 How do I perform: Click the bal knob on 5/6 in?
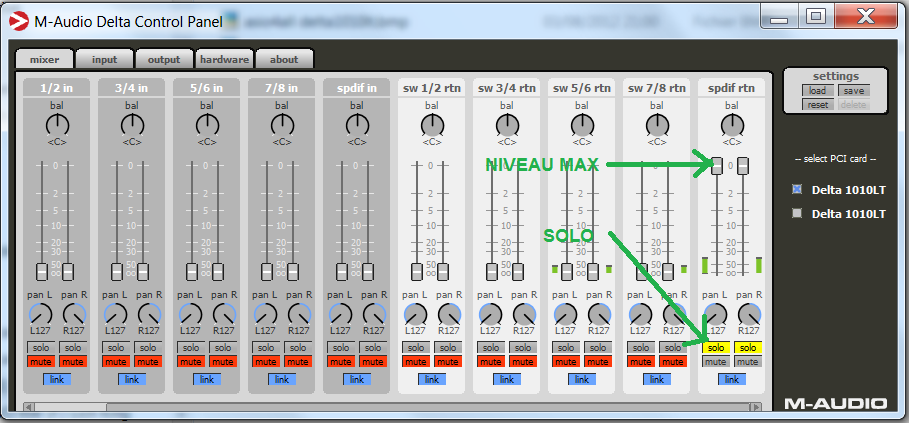[x=207, y=125]
